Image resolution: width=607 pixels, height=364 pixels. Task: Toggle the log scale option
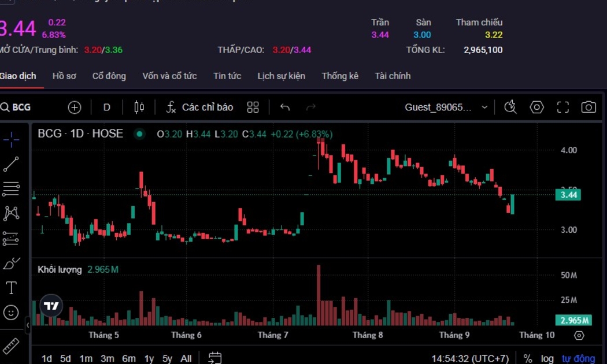(547, 359)
